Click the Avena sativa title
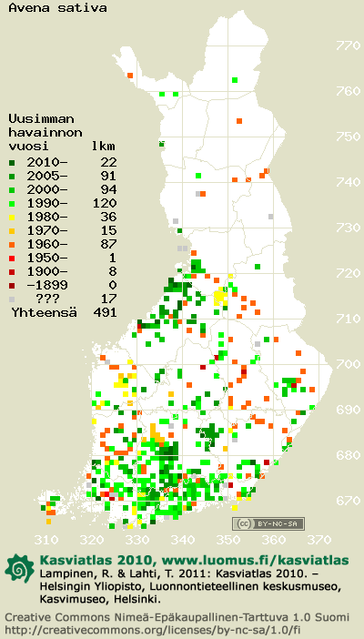 click(x=58, y=7)
